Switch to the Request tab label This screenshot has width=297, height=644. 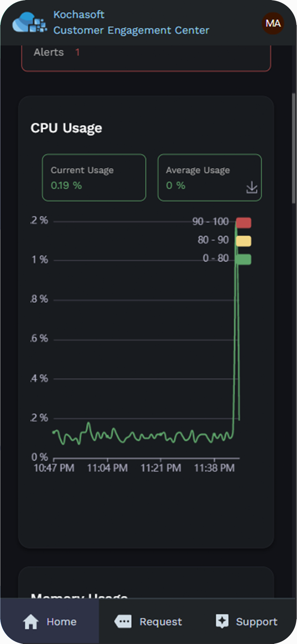coord(161,622)
